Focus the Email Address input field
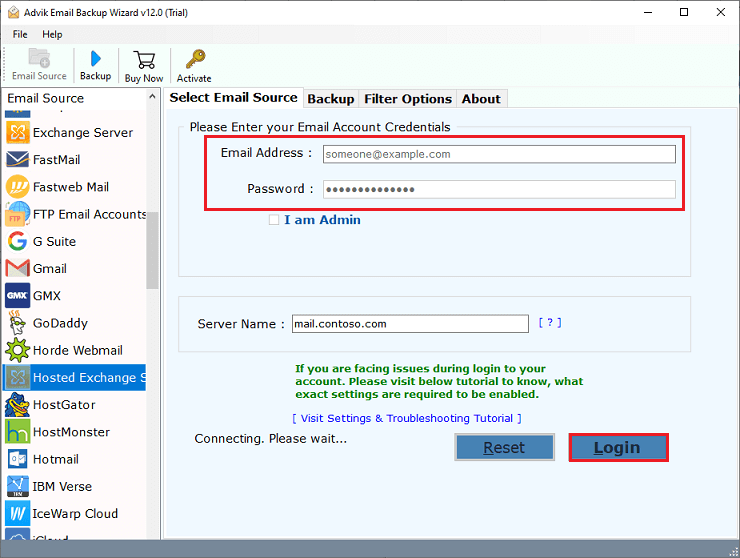The height and width of the screenshot is (558, 740). pyautogui.click(x=499, y=154)
